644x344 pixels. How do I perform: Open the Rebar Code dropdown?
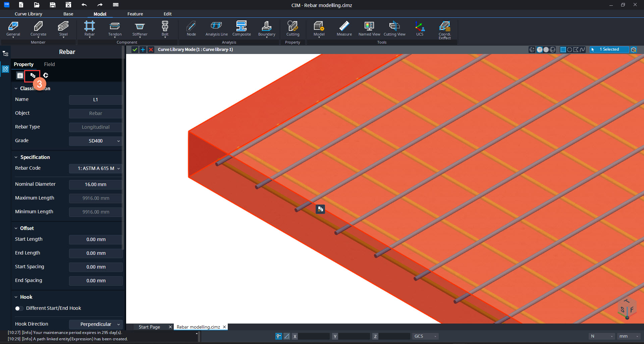(96, 168)
